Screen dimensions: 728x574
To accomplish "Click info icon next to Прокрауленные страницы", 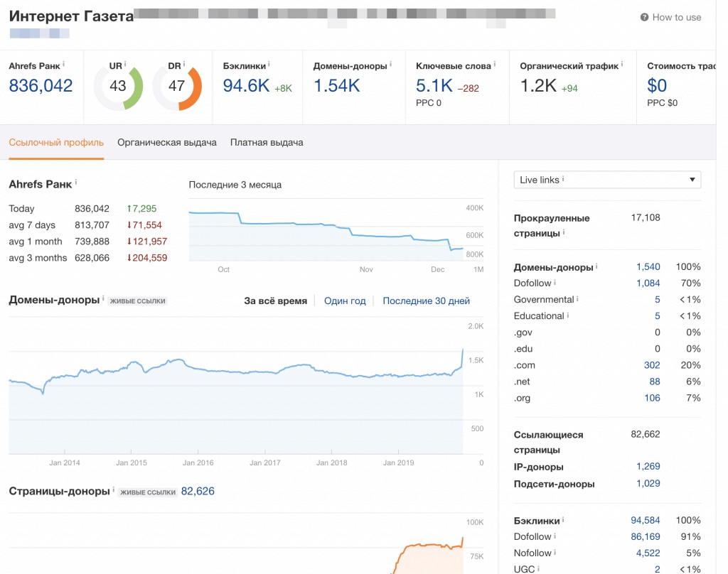I will click(564, 232).
